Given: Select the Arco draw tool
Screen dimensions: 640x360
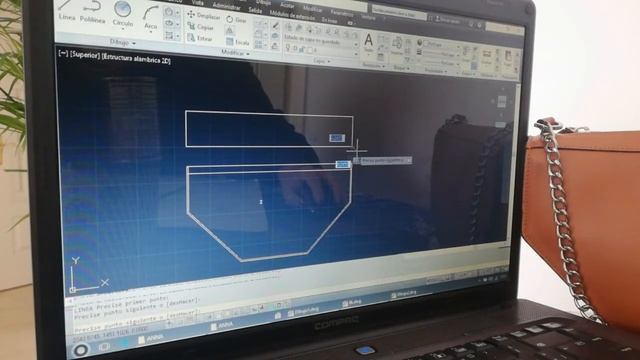Looking at the screenshot, I should [x=150, y=17].
